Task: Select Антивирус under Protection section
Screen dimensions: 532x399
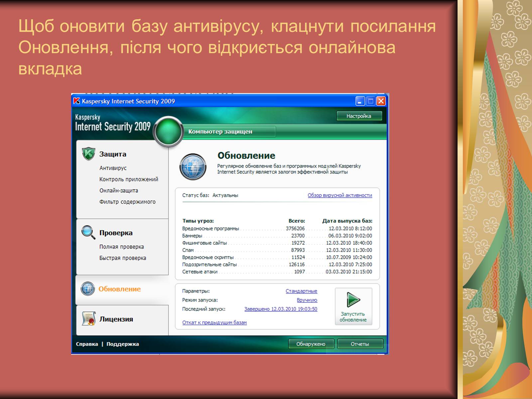Action: 113,168
